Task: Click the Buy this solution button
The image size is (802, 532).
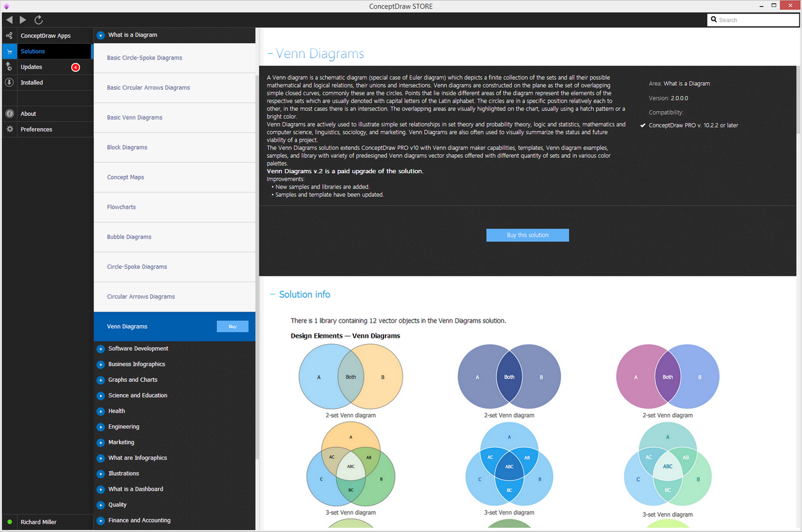Action: pos(528,235)
